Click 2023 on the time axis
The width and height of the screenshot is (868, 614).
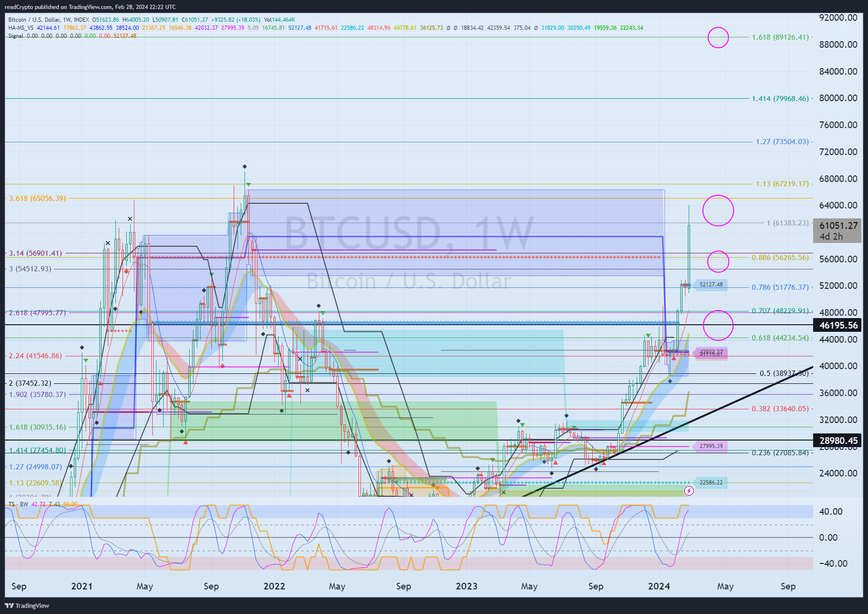point(466,587)
